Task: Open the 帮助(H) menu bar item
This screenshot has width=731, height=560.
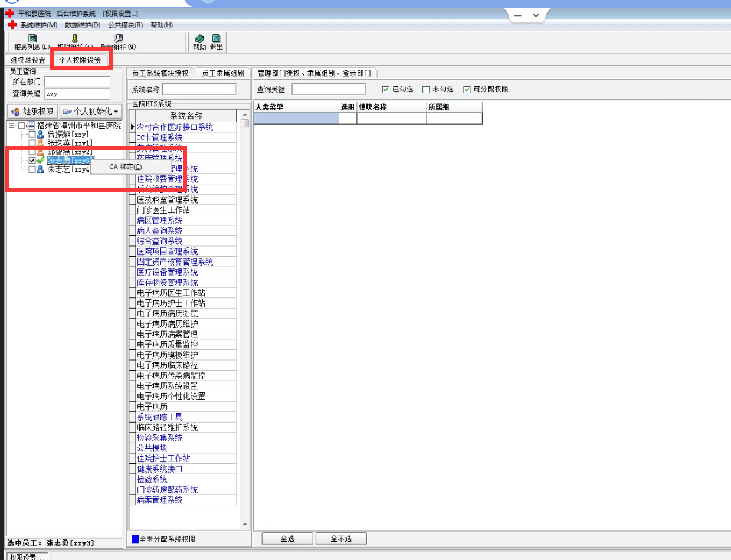Action: click(x=162, y=25)
